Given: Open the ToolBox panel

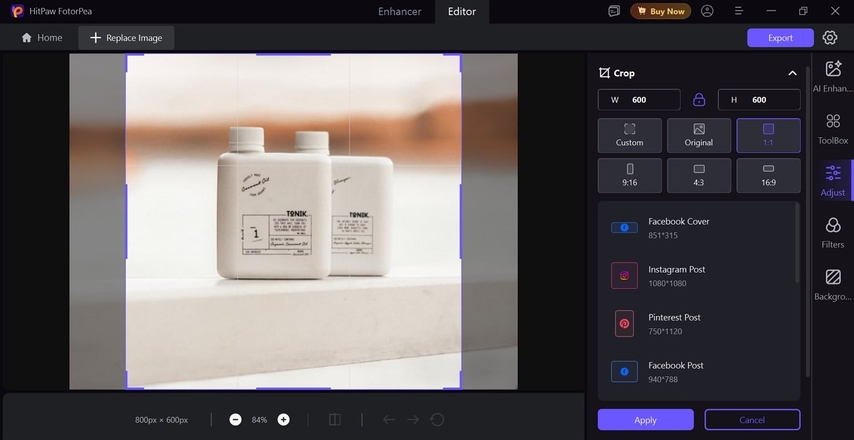Looking at the screenshot, I should click(x=832, y=129).
